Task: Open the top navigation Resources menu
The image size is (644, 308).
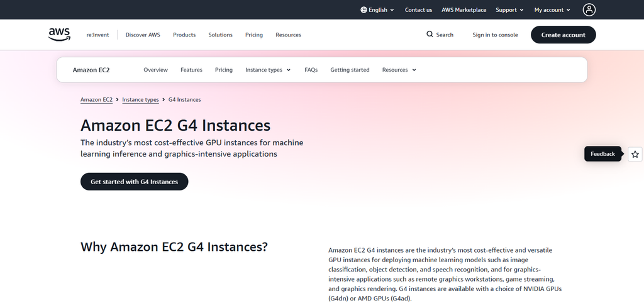Action: coord(288,35)
